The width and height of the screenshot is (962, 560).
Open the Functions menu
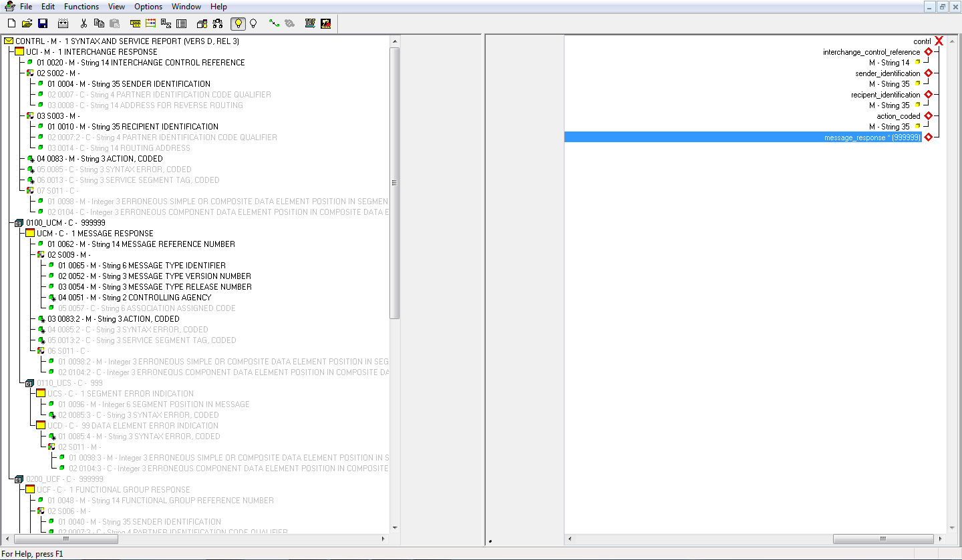(81, 7)
